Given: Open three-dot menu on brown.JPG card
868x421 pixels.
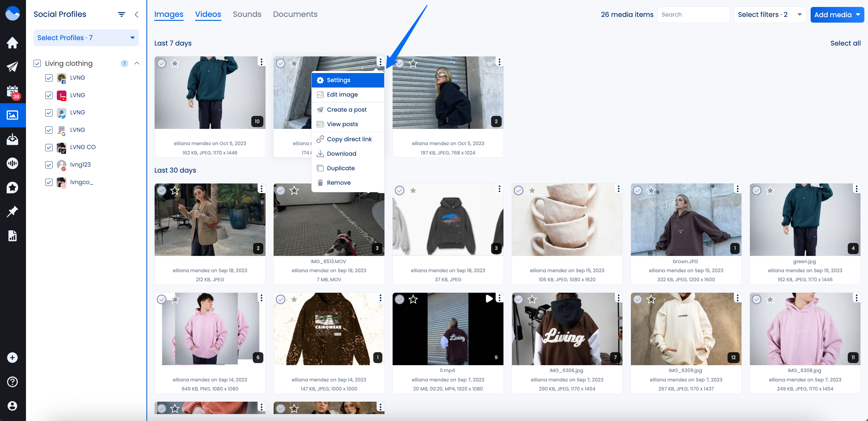Looking at the screenshot, I should pos(738,189).
